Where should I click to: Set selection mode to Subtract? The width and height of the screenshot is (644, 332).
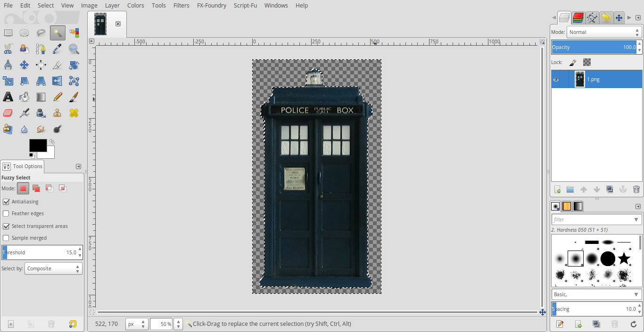49,188
